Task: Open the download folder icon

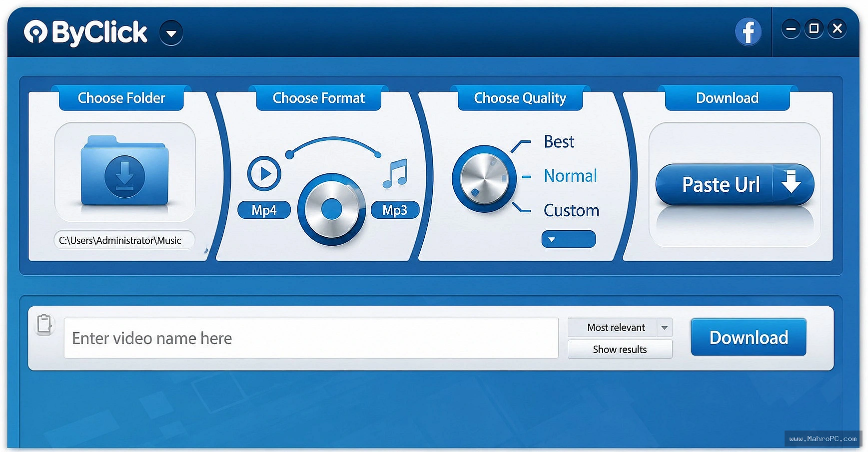Action: click(125, 171)
